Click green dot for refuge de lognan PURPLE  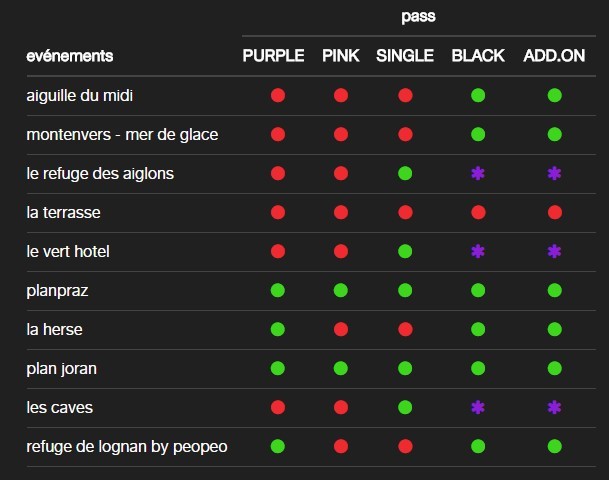278,446
